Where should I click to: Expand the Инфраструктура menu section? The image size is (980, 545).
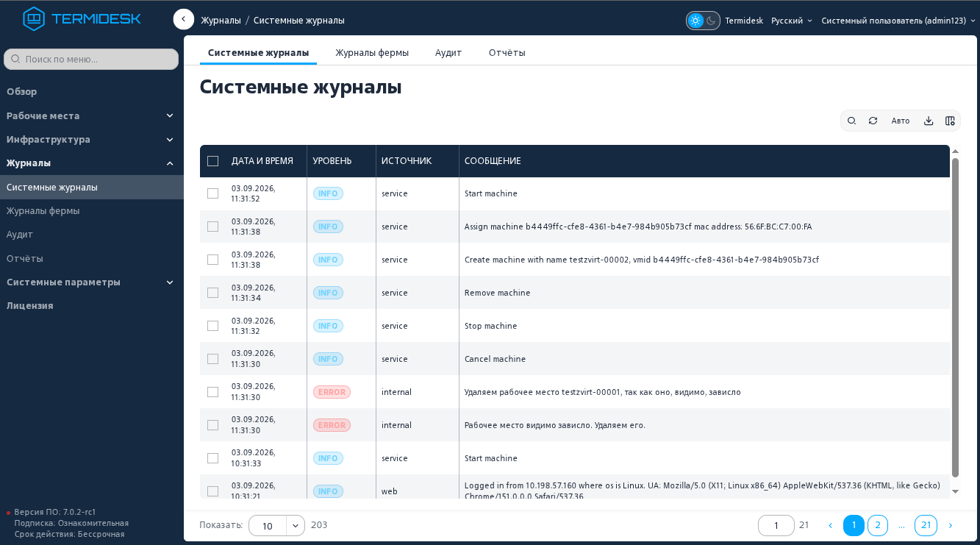(x=91, y=139)
